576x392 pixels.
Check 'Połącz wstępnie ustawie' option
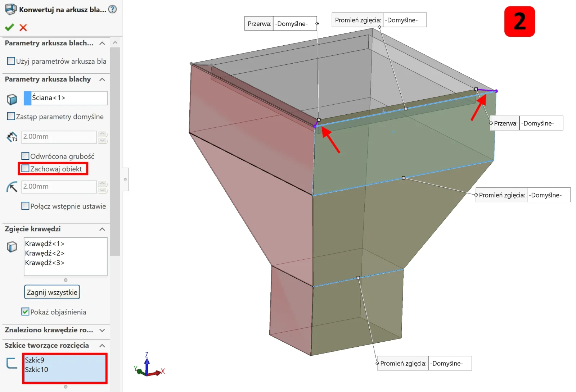(x=25, y=206)
